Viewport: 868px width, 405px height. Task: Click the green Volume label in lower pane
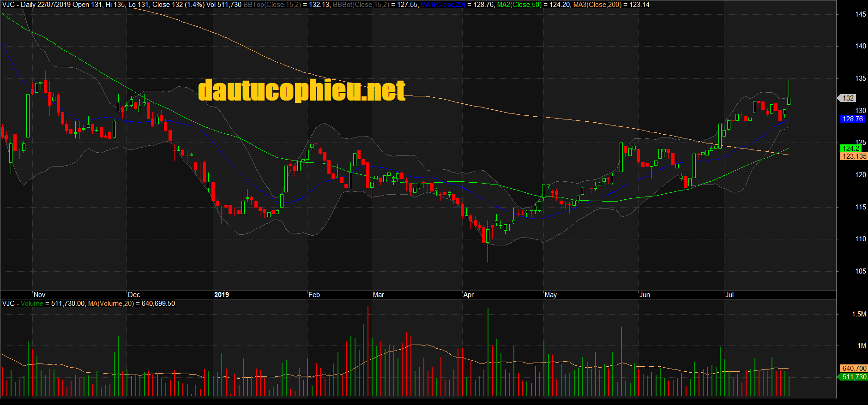(32, 304)
